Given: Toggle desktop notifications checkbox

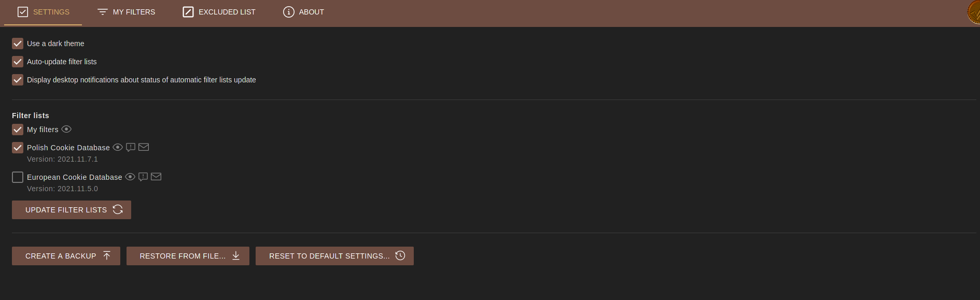Looking at the screenshot, I should tap(18, 80).
